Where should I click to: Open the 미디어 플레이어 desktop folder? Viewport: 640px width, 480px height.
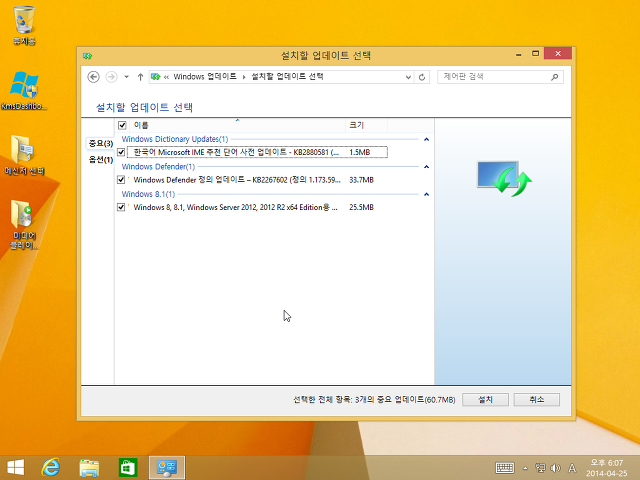[24, 224]
